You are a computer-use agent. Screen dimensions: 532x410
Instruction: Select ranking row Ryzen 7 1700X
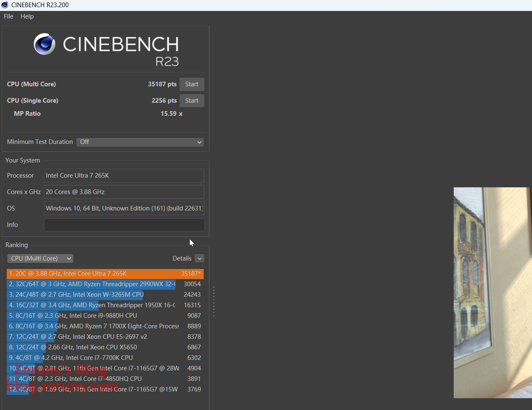105,326
